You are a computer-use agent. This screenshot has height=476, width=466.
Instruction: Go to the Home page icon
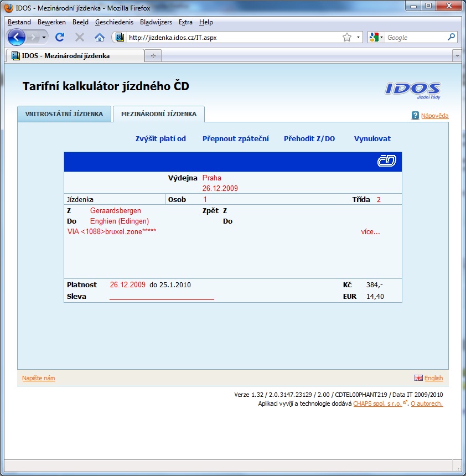click(100, 37)
